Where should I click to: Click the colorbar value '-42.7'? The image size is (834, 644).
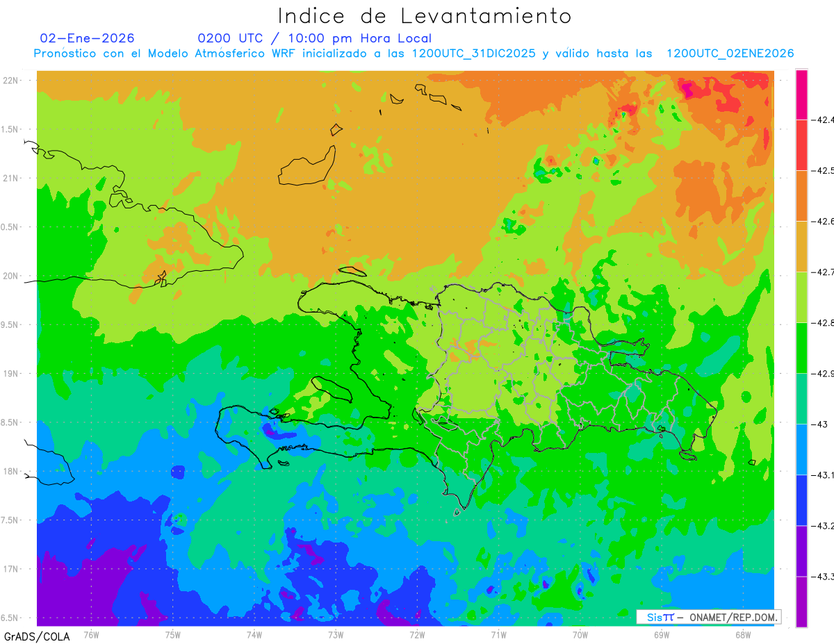(x=823, y=272)
